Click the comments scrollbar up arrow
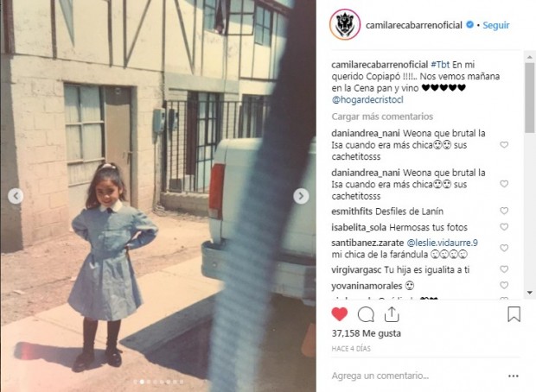The height and width of the screenshot is (392, 536). tap(529, 56)
